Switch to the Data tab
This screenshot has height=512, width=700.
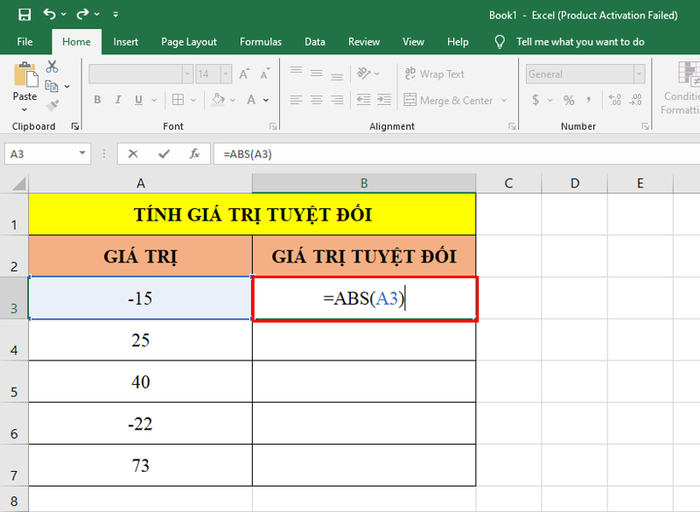pos(315,42)
